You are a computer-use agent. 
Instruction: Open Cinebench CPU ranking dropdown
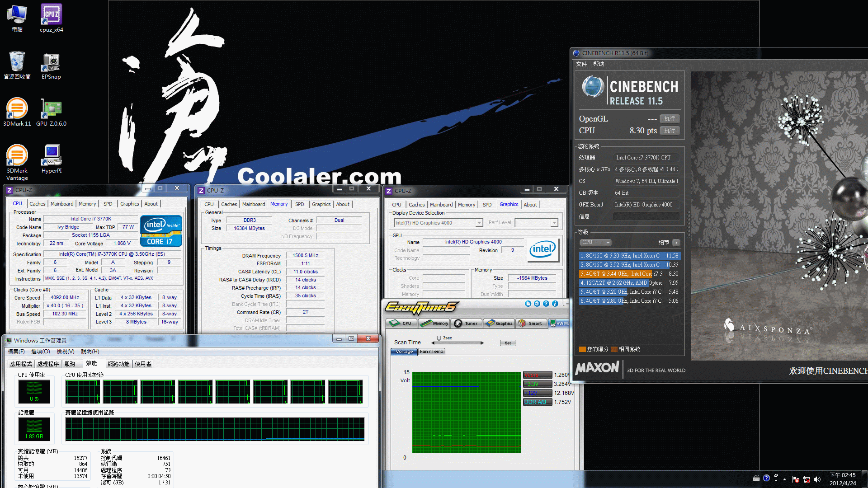595,242
